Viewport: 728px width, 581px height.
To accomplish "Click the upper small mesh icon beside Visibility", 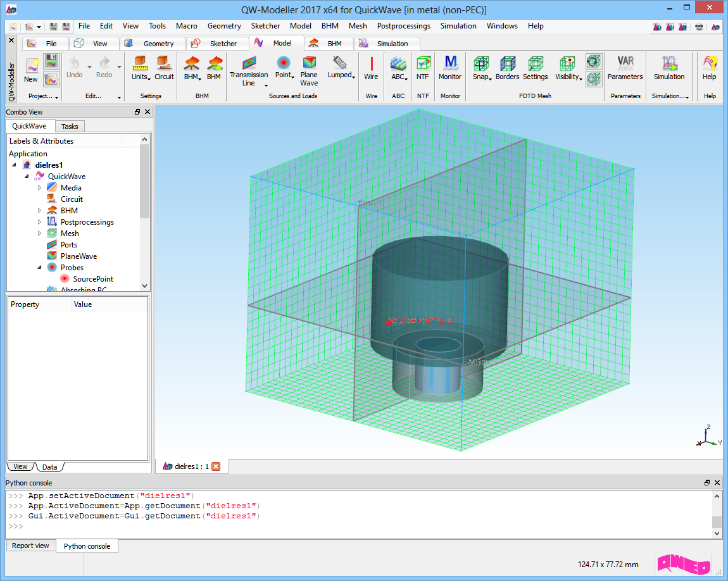I will pyautogui.click(x=593, y=61).
